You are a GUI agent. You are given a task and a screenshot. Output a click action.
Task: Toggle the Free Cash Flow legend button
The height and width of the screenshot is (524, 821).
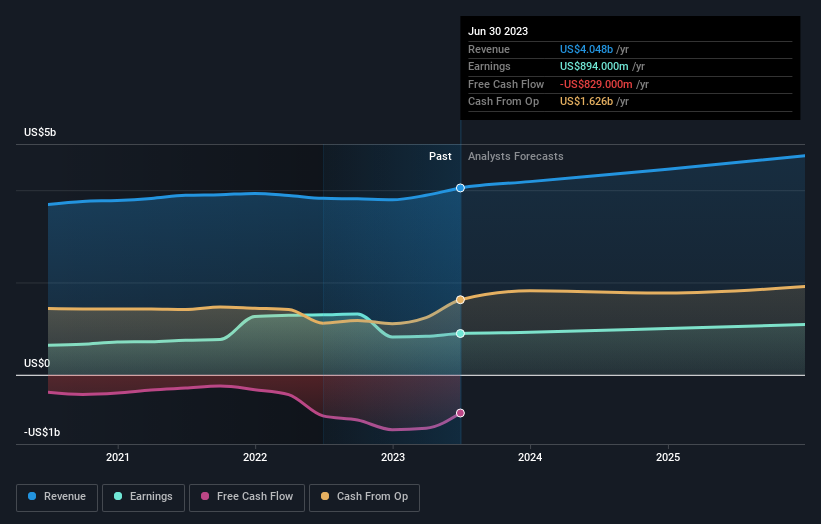(247, 497)
